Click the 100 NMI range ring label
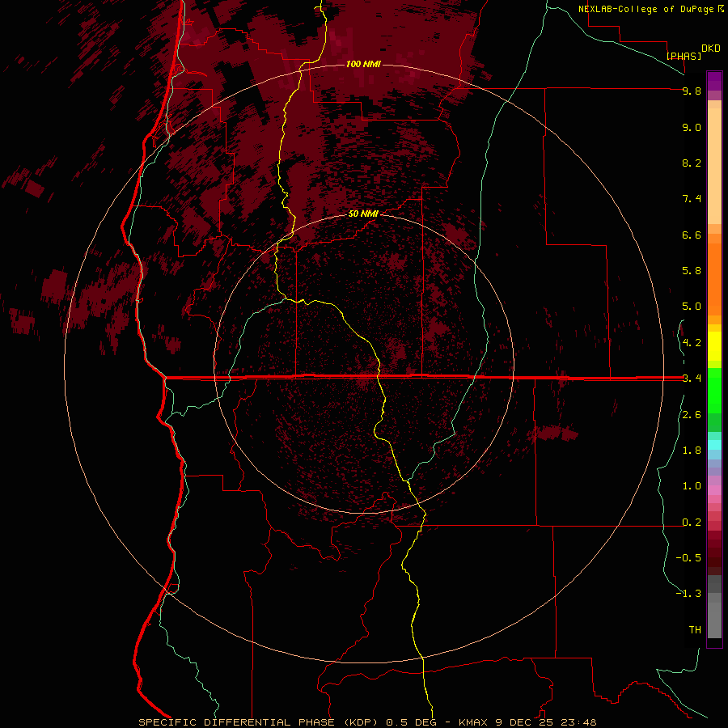 (x=363, y=64)
